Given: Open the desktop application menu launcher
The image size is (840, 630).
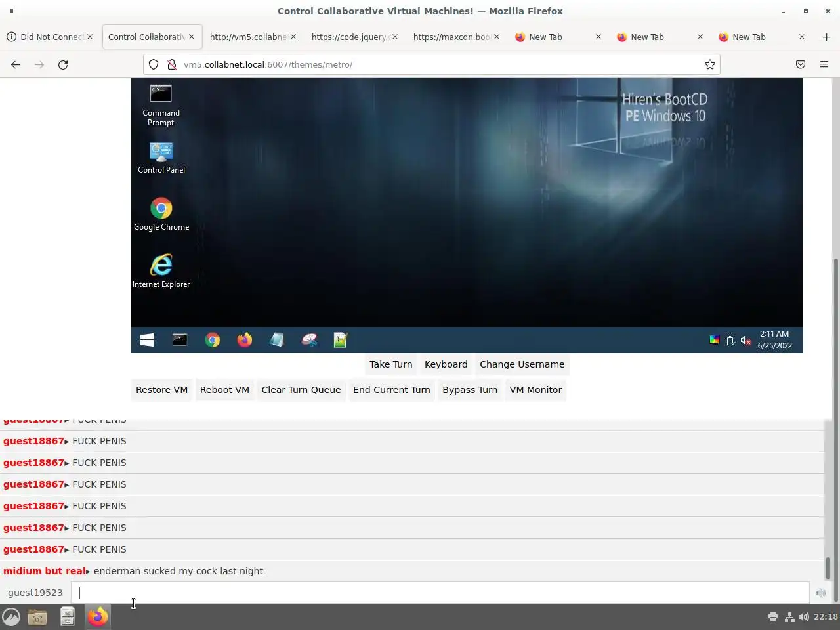Looking at the screenshot, I should pyautogui.click(x=11, y=617).
